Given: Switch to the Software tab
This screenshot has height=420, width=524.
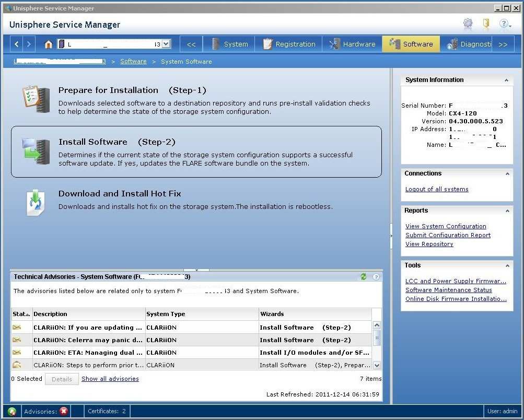Looking at the screenshot, I should pyautogui.click(x=411, y=44).
